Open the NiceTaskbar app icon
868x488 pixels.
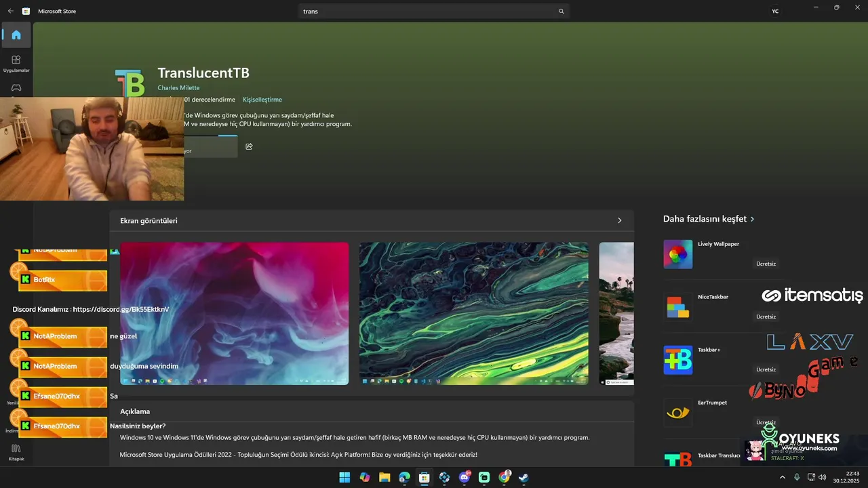coord(678,307)
